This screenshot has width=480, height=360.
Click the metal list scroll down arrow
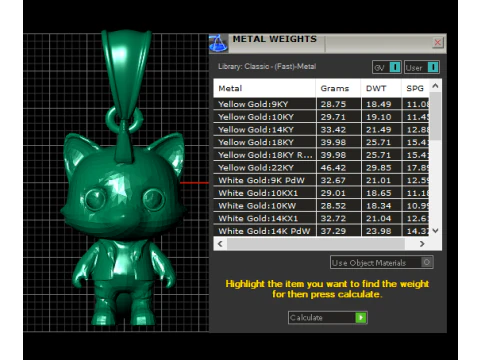pyautogui.click(x=435, y=231)
